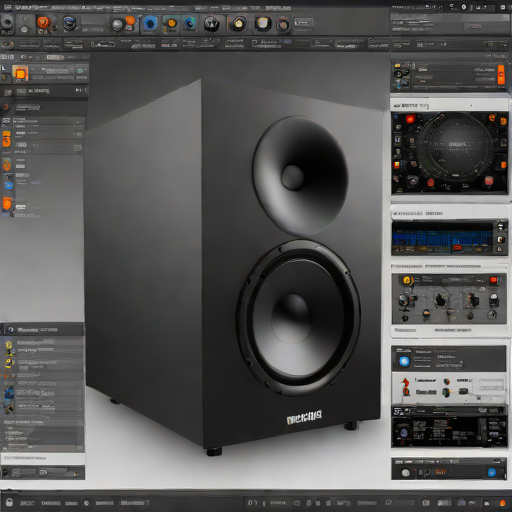512x512 pixels.
Task: Click the yellow round knob in gray mixer panel
Action: click(407, 281)
